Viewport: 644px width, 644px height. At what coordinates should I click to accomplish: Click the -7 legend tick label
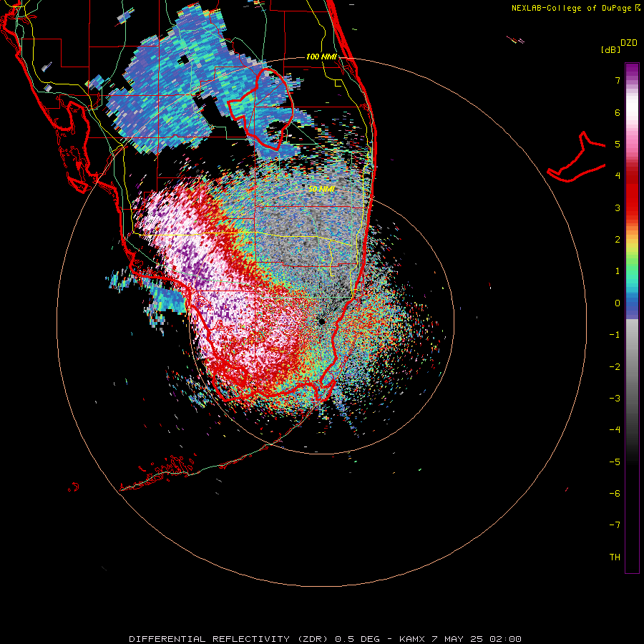[615, 525]
